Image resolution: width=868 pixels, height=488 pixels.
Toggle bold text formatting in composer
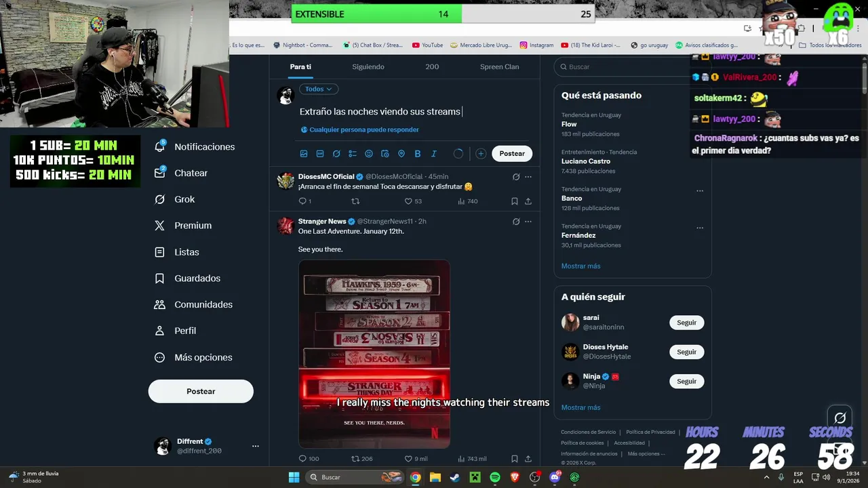(x=418, y=154)
